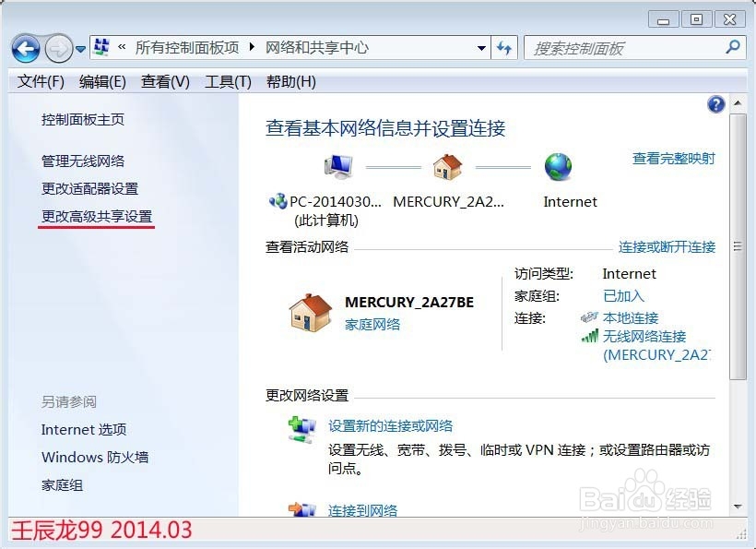
Task: Click the 搜索控制面板 search field
Action: (635, 48)
